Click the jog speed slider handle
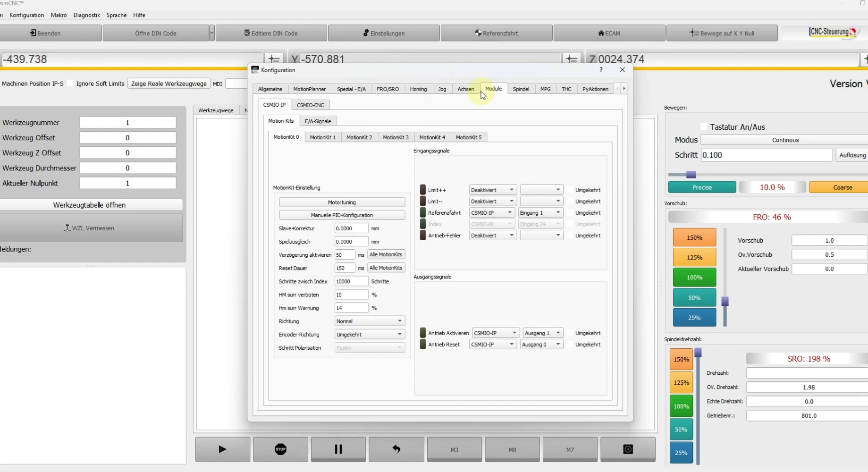 (x=691, y=175)
